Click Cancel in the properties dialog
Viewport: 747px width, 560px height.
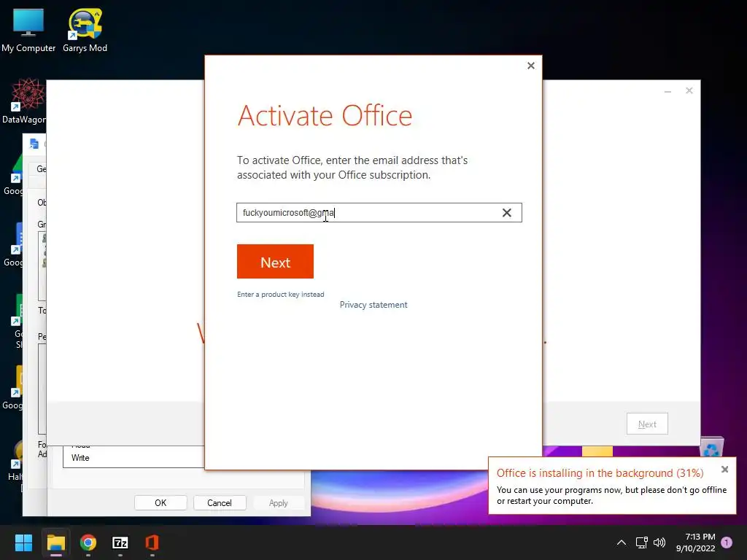219,503
